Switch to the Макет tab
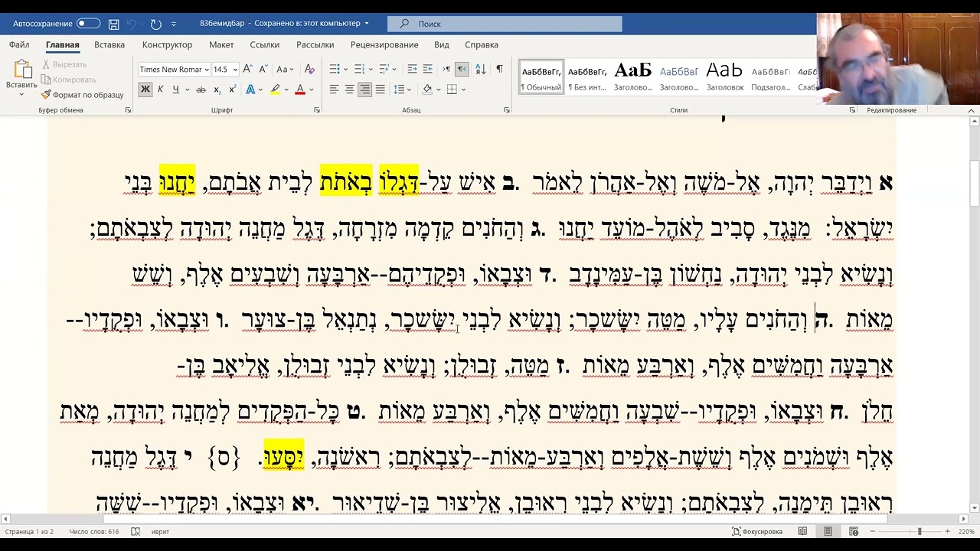The height and width of the screenshot is (551, 980). (x=221, y=45)
